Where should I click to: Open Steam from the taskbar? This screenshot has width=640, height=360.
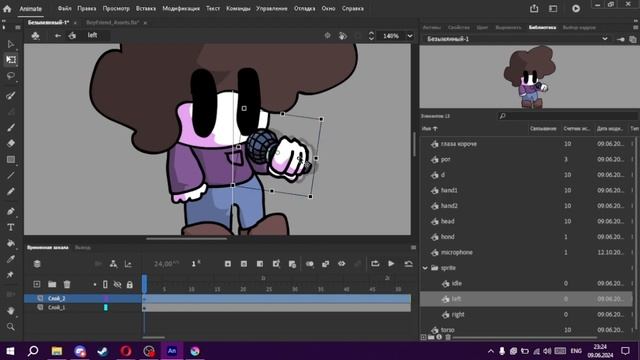[x=102, y=351]
